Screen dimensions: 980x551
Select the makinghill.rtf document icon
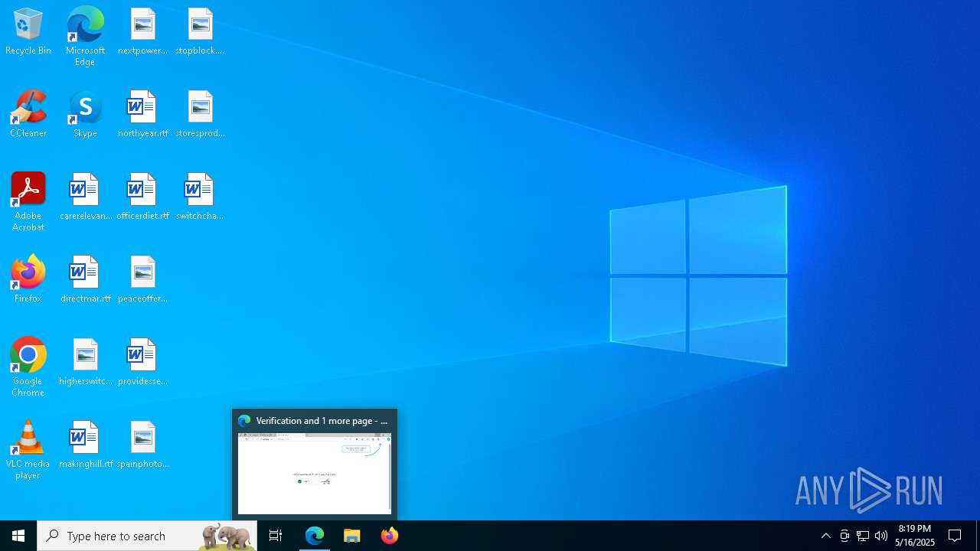[x=85, y=445]
